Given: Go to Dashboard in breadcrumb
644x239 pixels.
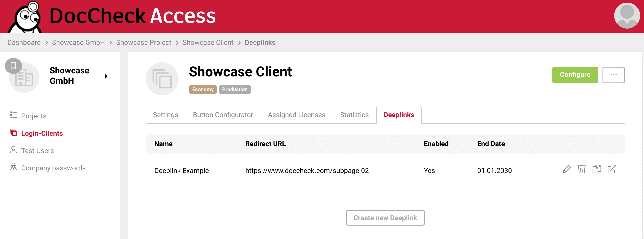Looking at the screenshot, I should pos(24,43).
